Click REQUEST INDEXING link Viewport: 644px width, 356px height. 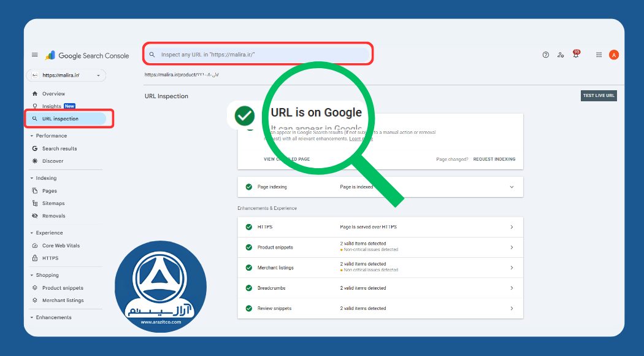tap(494, 159)
